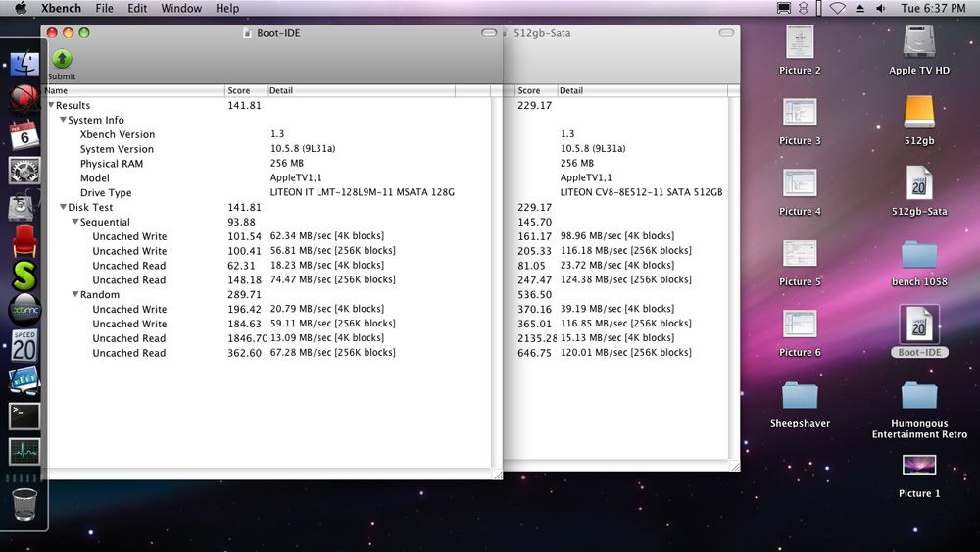Toggle toolbar pill button in 512gb-Sata window
The image size is (980, 552).
(725, 32)
